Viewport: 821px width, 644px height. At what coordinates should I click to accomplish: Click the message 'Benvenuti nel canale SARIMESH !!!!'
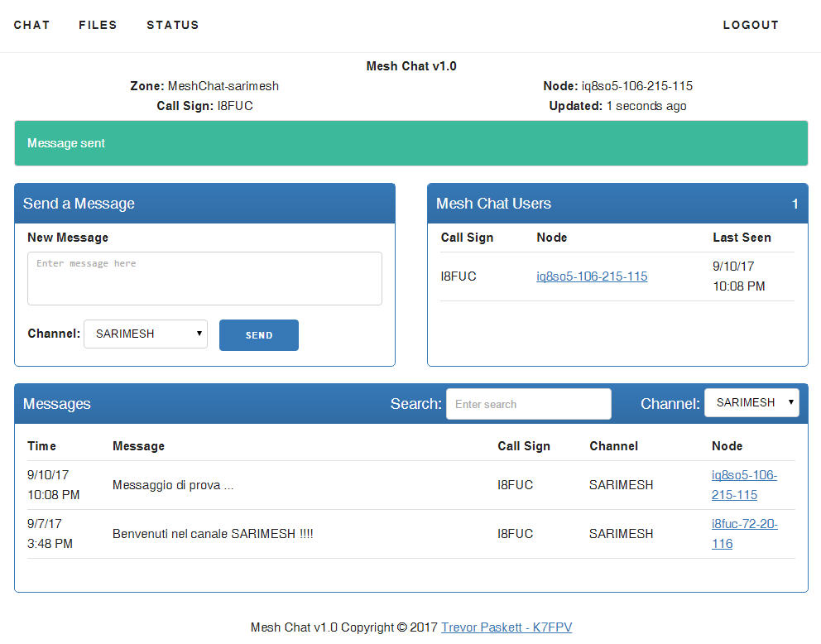(x=213, y=534)
